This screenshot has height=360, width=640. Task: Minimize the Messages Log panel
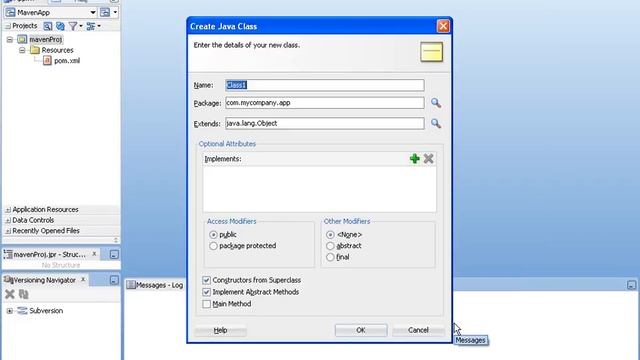pos(631,285)
